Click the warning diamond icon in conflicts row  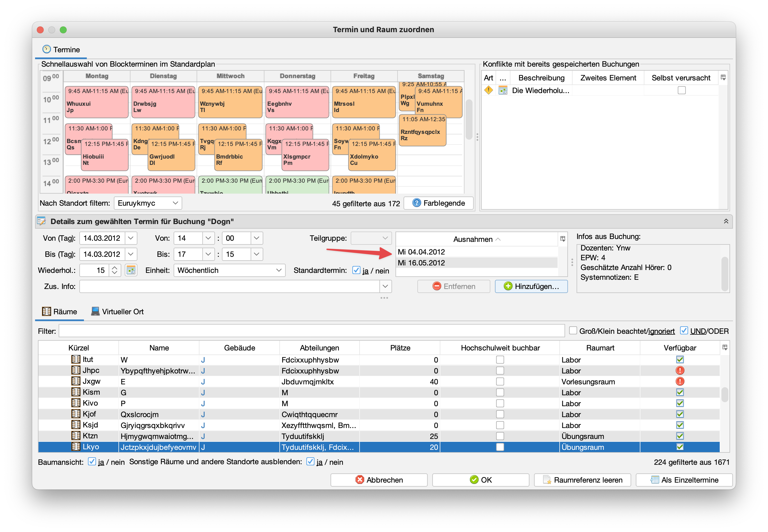click(x=489, y=90)
